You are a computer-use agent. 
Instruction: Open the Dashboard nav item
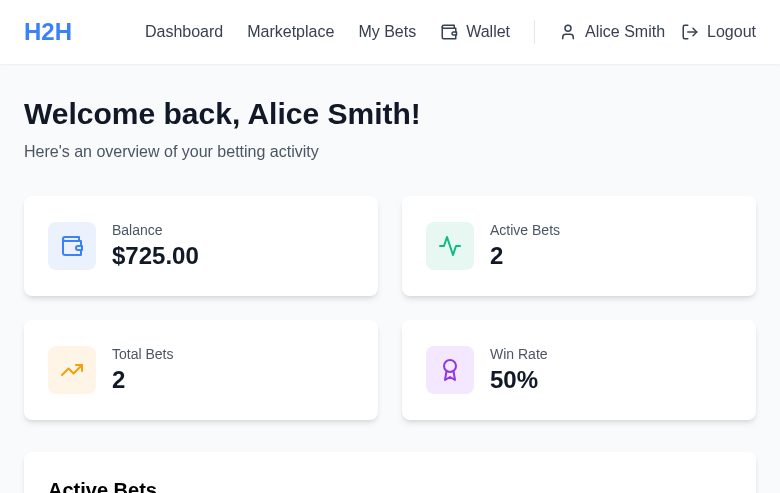tap(184, 32)
